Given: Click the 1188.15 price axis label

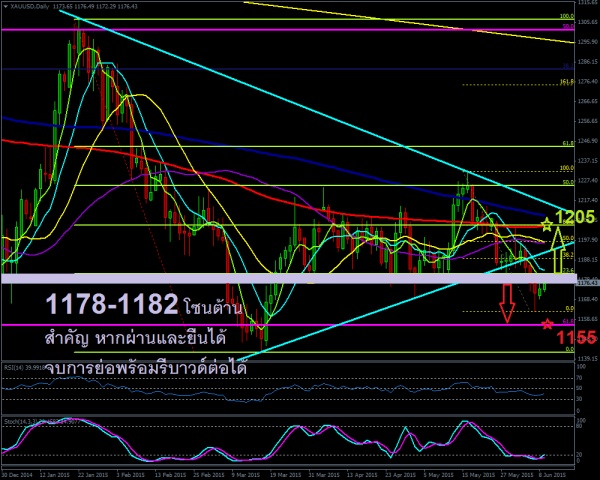Looking at the screenshot, I should tap(588, 260).
